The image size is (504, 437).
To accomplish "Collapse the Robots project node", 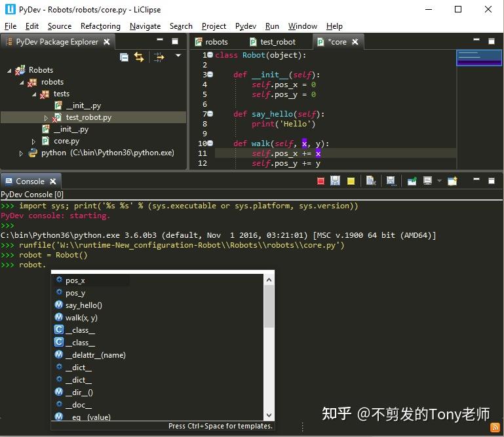I will 9,70.
